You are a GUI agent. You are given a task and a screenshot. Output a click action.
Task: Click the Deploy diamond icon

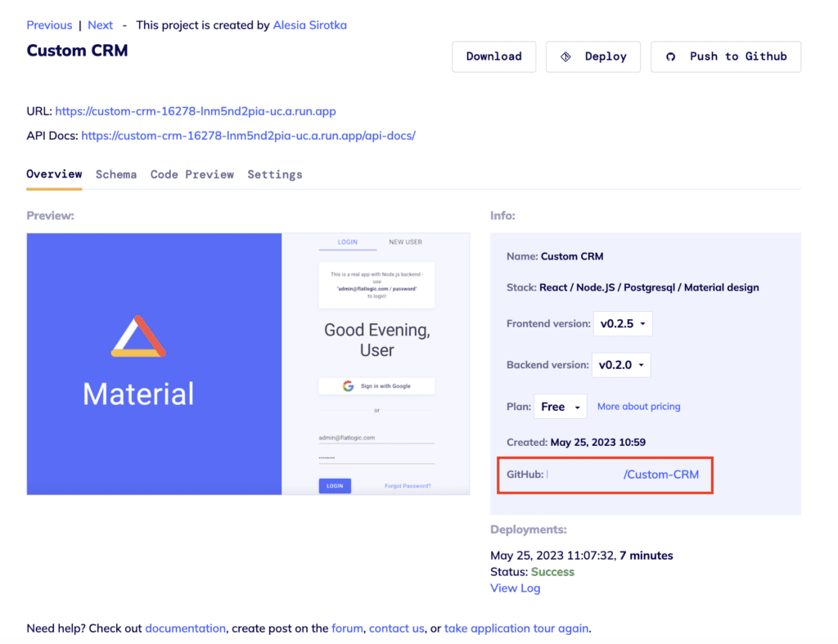pyautogui.click(x=565, y=56)
